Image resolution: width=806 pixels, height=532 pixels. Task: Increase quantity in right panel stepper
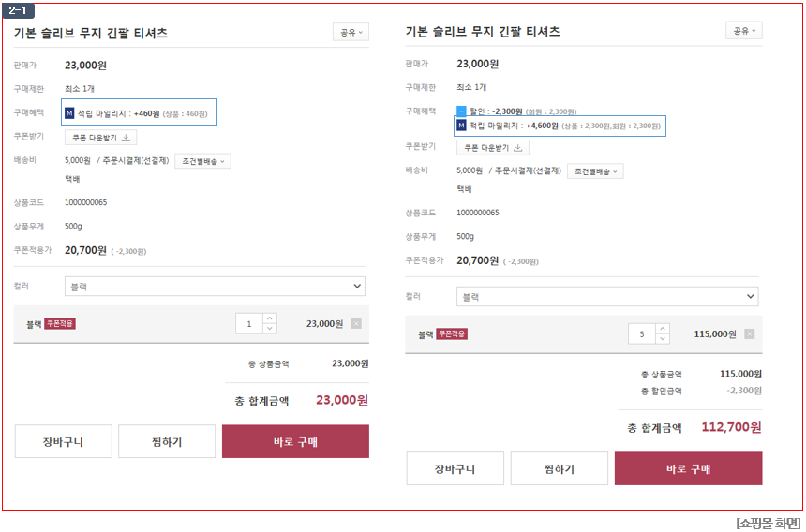[663, 329]
